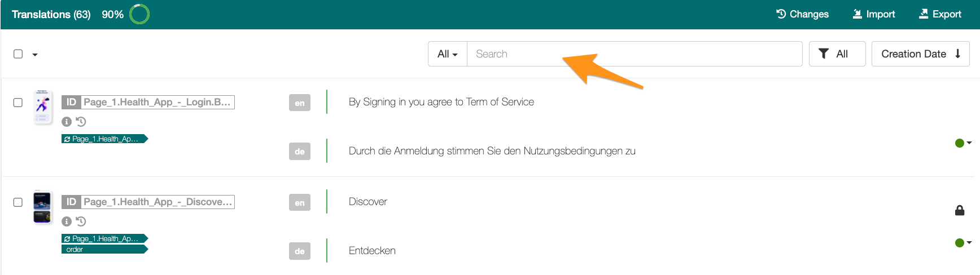Focus the Search input field
Screen dimensions: 980x275
(x=635, y=54)
